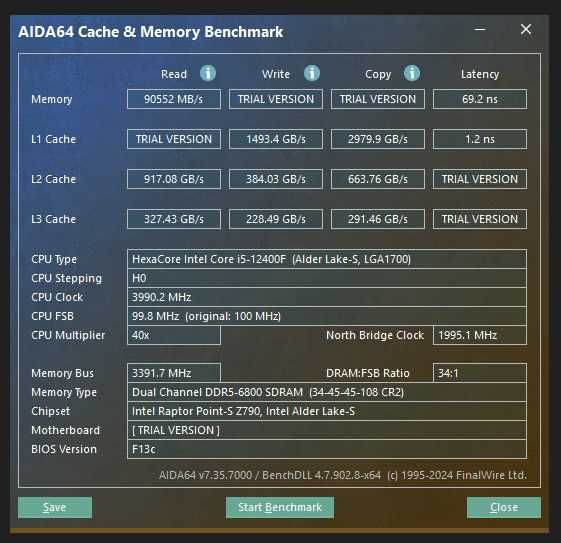
Task: Click the AIDA64 v7.35.7000 version footer text
Action: coord(343,475)
